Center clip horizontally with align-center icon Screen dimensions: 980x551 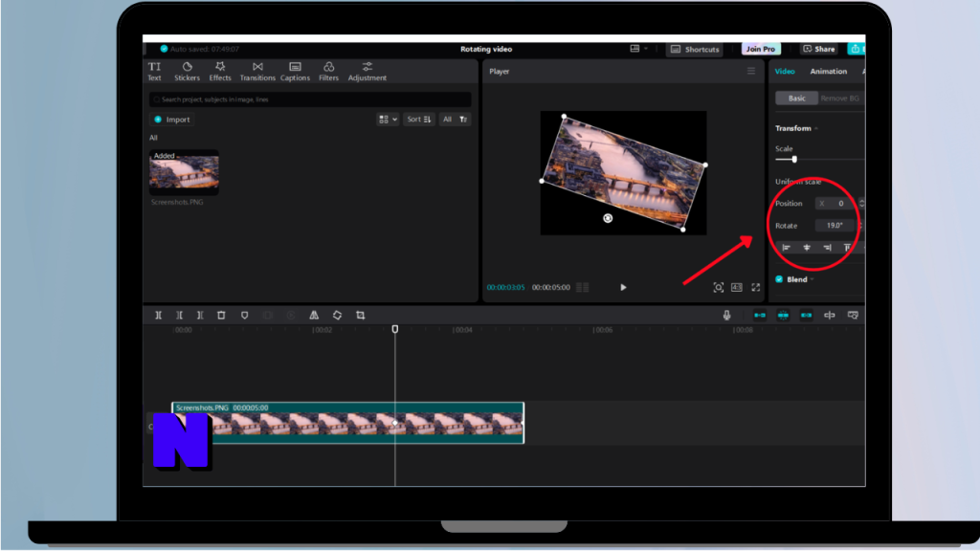807,248
